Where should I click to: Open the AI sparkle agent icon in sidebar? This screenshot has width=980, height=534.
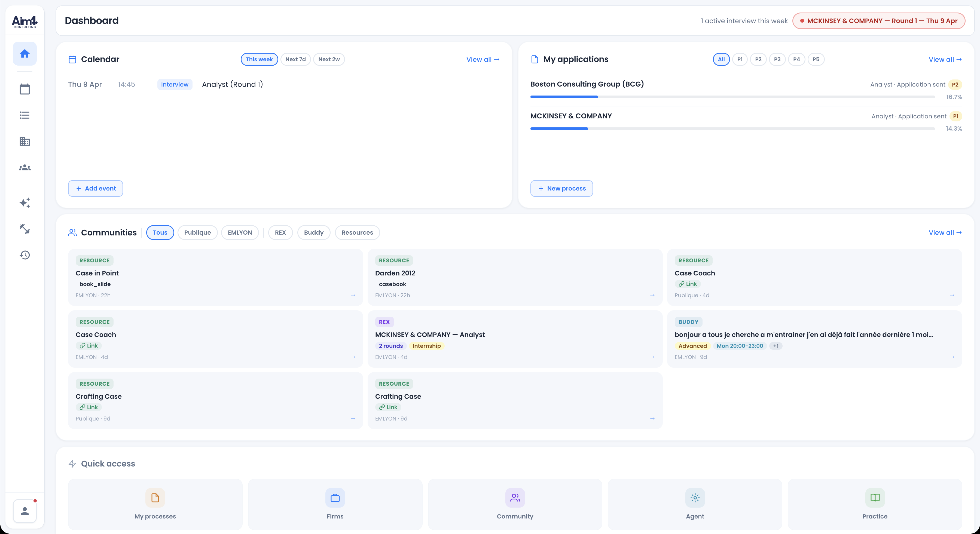pos(25,203)
